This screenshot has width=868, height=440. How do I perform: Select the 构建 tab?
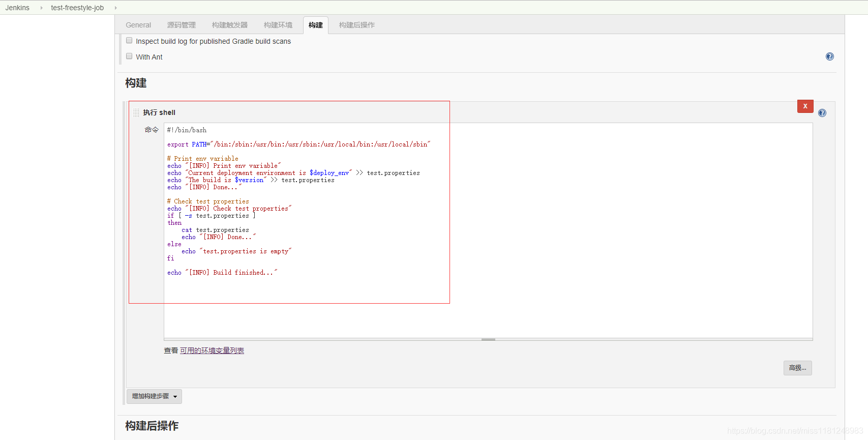(316, 25)
